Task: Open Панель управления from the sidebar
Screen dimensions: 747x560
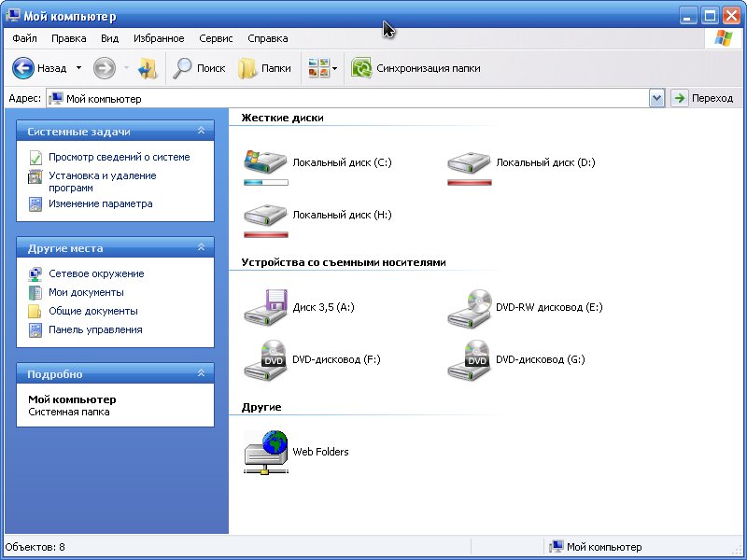Action: pyautogui.click(x=96, y=329)
